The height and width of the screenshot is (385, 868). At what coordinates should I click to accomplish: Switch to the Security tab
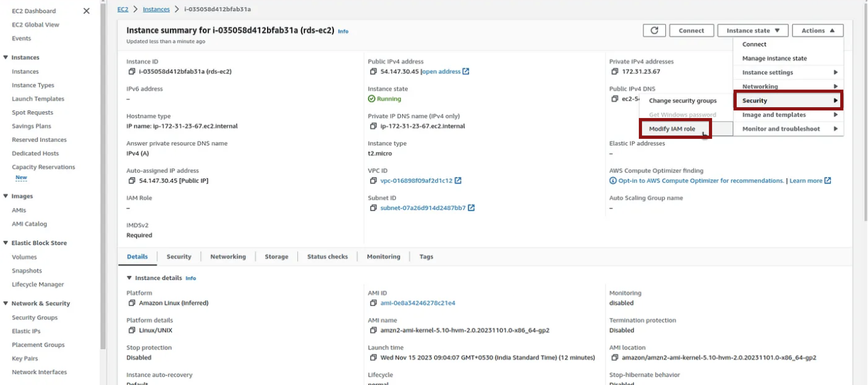pyautogui.click(x=179, y=257)
